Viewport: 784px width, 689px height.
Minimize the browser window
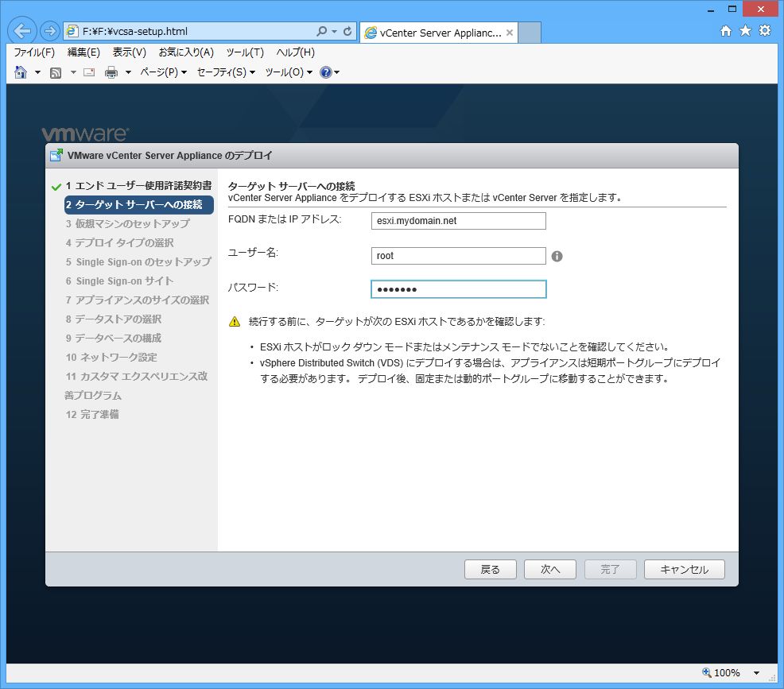point(711,10)
